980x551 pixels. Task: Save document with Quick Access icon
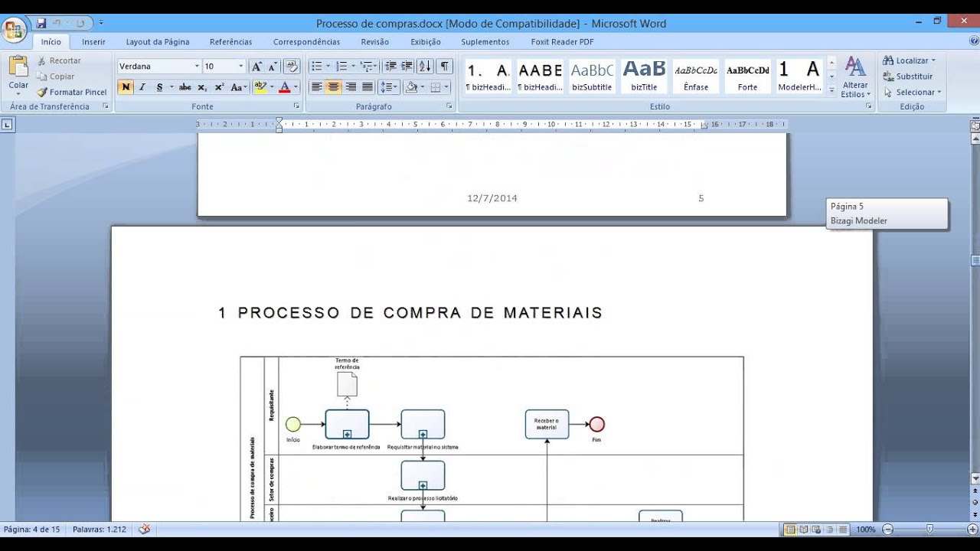click(41, 23)
